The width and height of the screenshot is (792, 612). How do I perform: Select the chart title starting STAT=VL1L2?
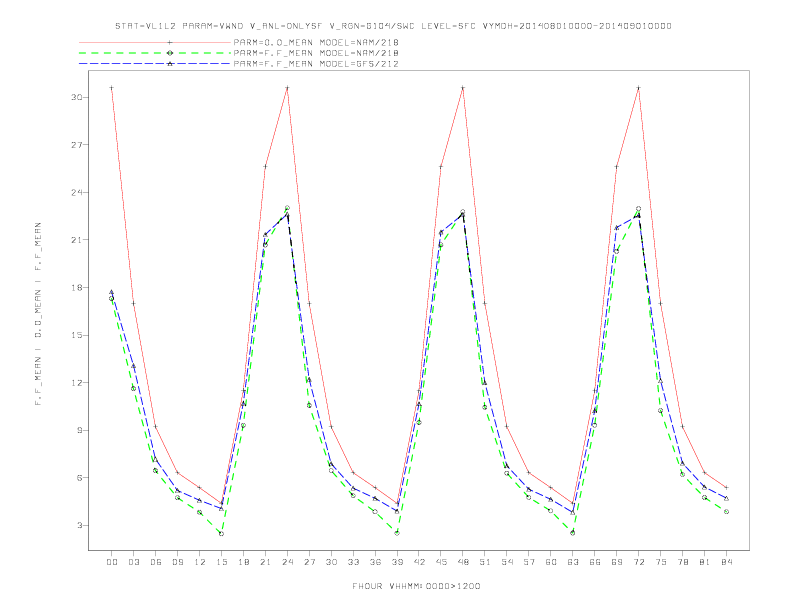pyautogui.click(x=393, y=26)
